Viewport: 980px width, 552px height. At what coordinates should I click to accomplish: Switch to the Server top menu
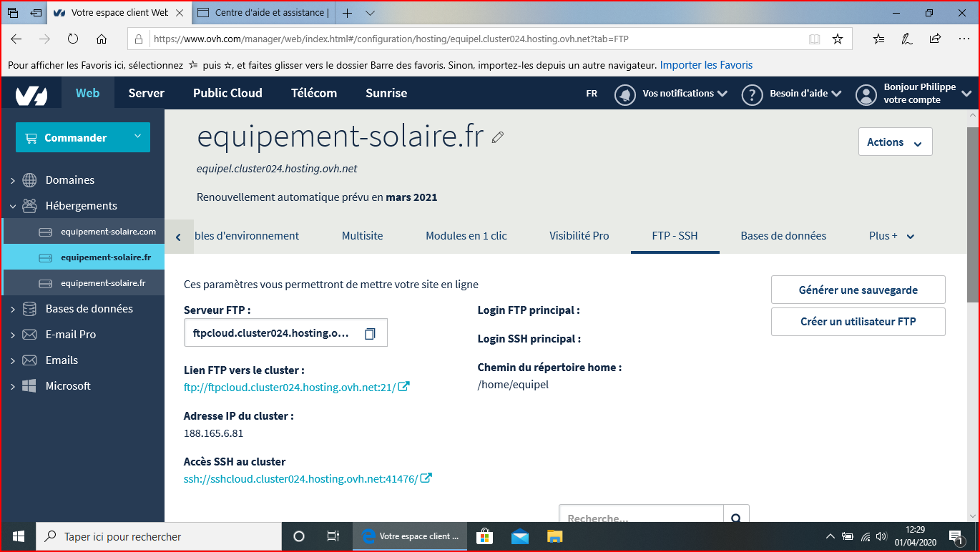(x=146, y=93)
